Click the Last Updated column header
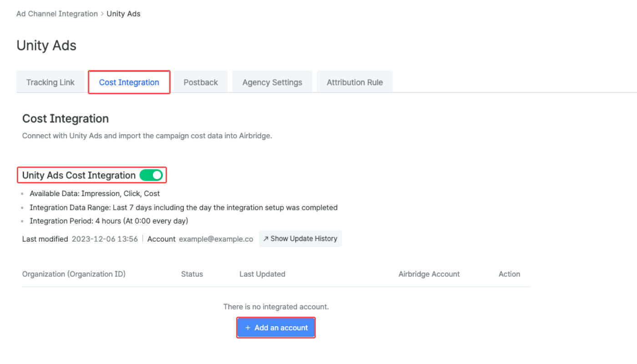Screen dimensions: 637x364 (262, 274)
